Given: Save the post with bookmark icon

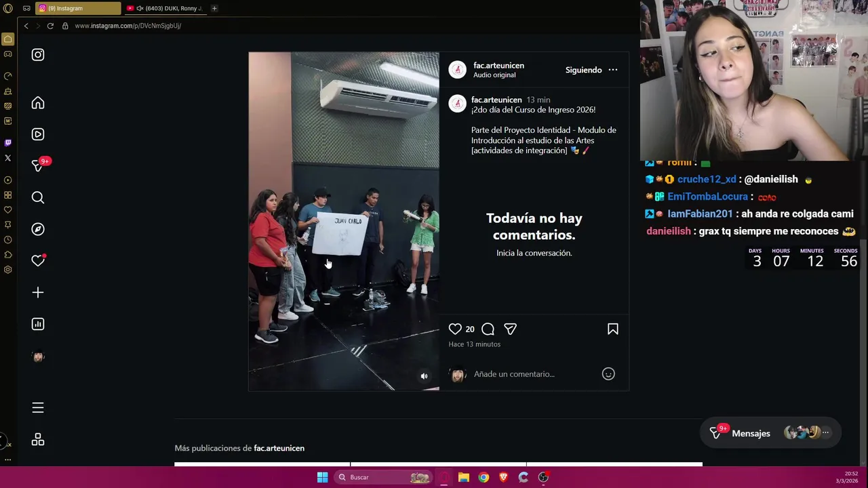Looking at the screenshot, I should [x=612, y=329].
